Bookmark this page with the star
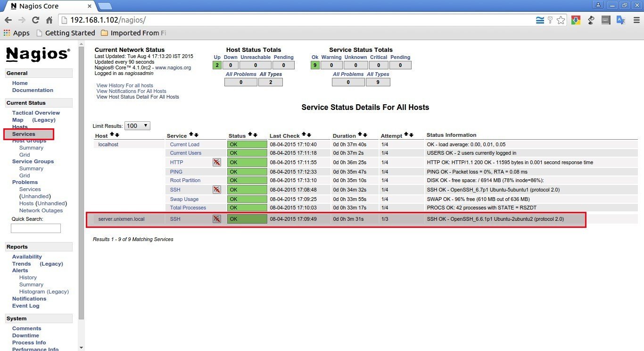This screenshot has height=351, width=644. (561, 20)
